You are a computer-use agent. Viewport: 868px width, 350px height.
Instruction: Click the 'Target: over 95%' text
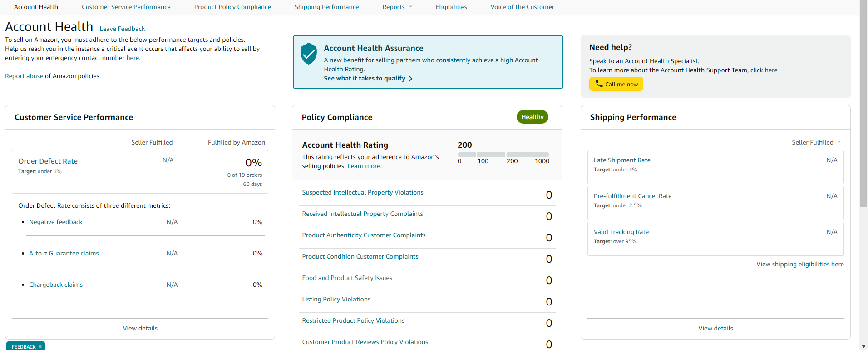(x=615, y=241)
